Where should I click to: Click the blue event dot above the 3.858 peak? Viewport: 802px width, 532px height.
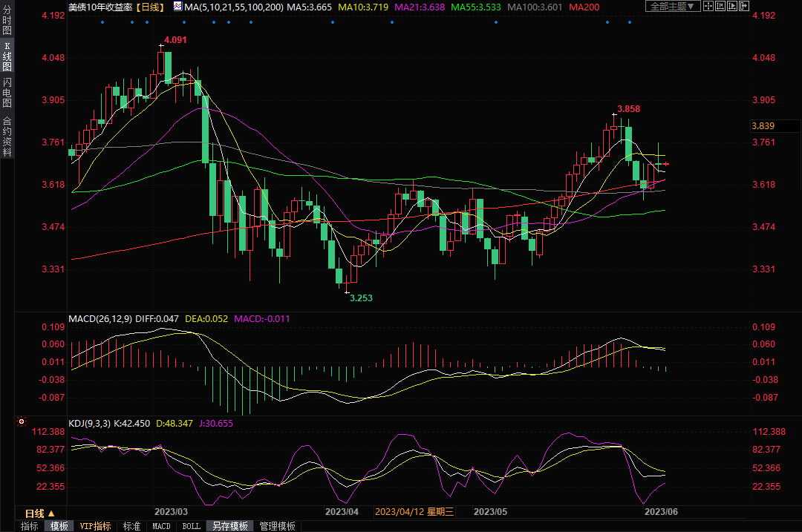(x=607, y=22)
